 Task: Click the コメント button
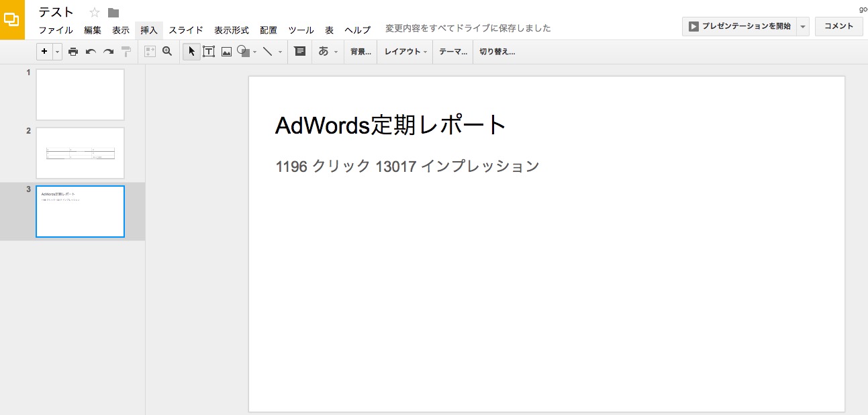coord(839,27)
